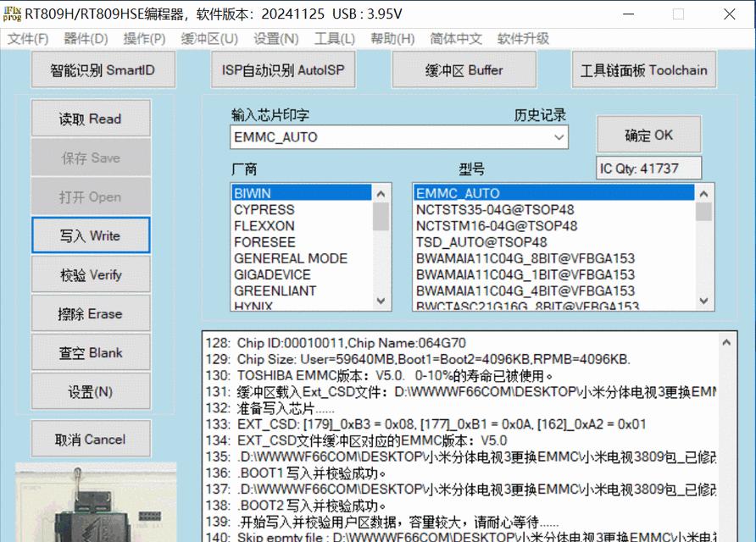Select BWAMAIA11C04G_1BIT@VFBGA153 model
This screenshot has height=542, width=756.
coord(553,274)
